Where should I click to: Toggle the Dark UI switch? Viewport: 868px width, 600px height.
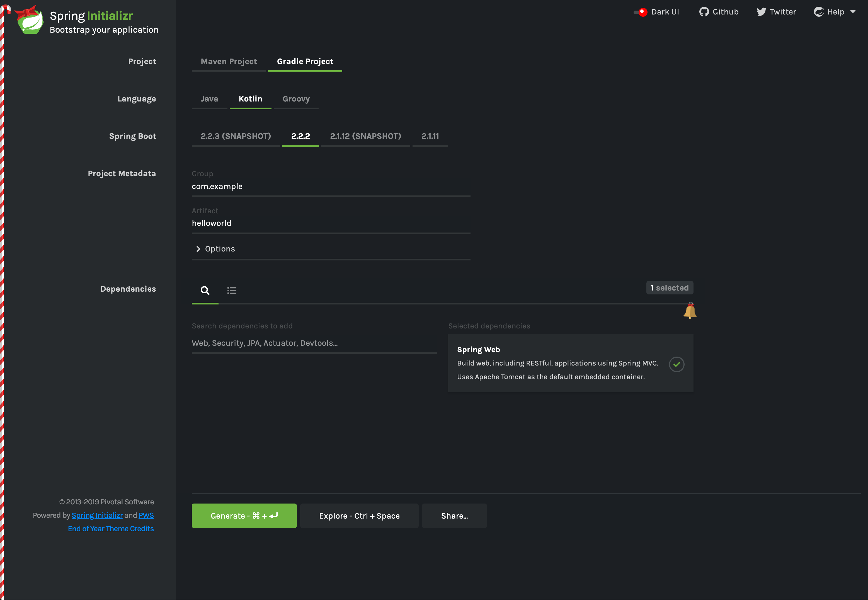pos(641,12)
